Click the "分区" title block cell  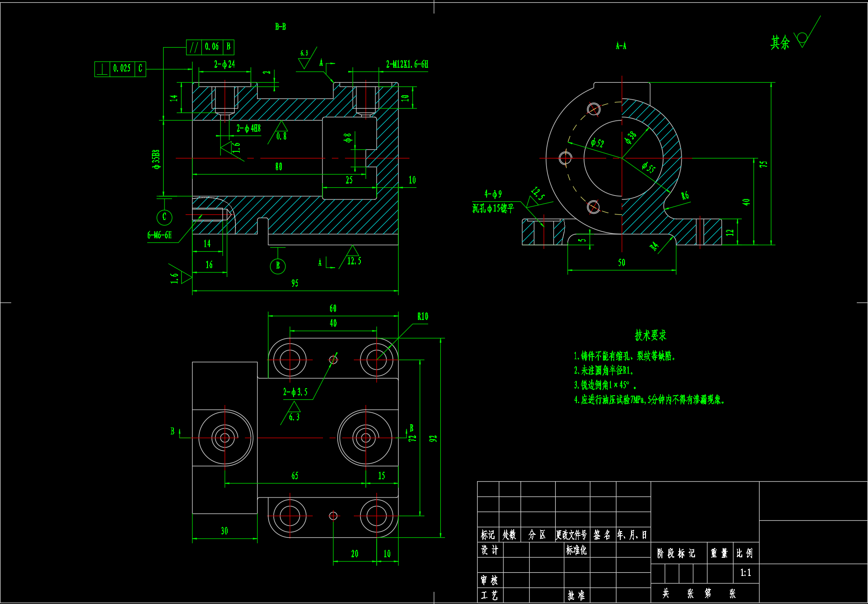(x=538, y=535)
